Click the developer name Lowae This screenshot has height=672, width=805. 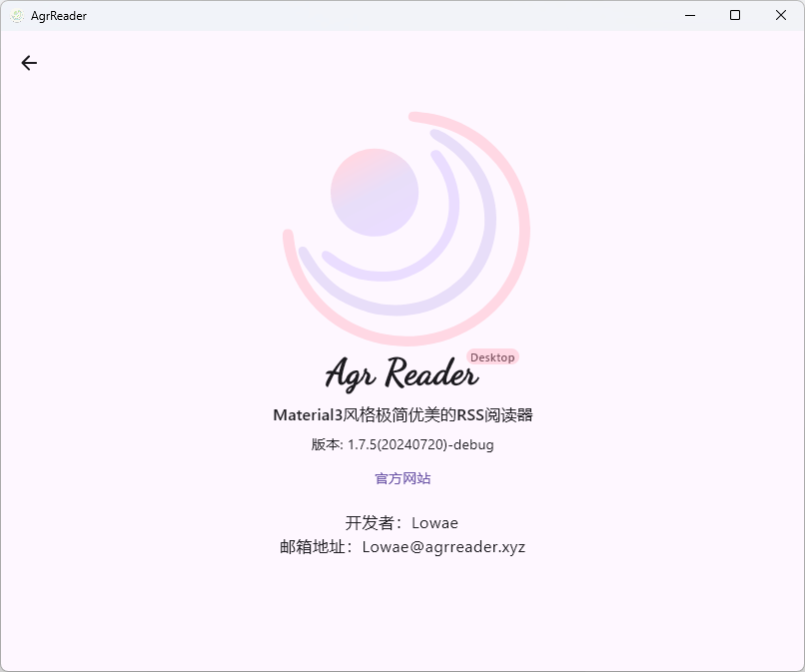coord(434,522)
